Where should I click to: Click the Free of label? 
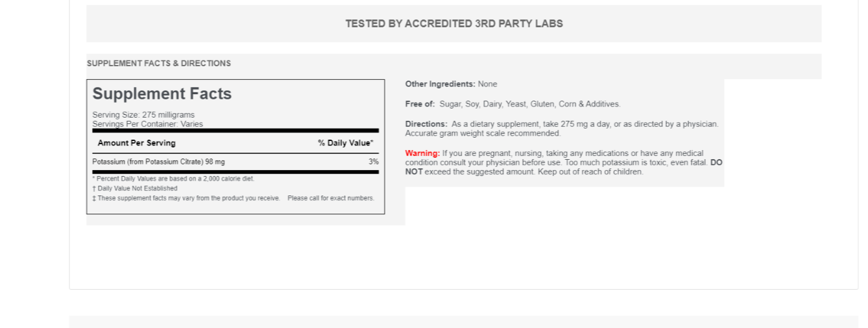[x=420, y=104]
